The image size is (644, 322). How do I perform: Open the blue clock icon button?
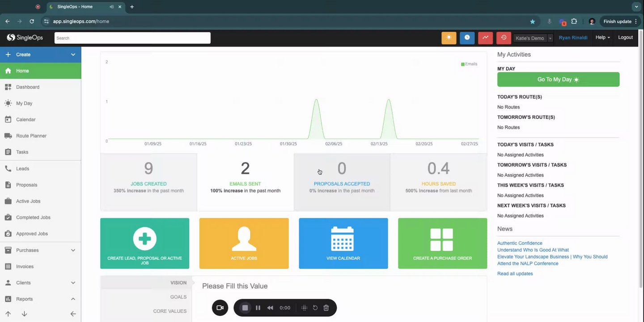click(x=467, y=38)
